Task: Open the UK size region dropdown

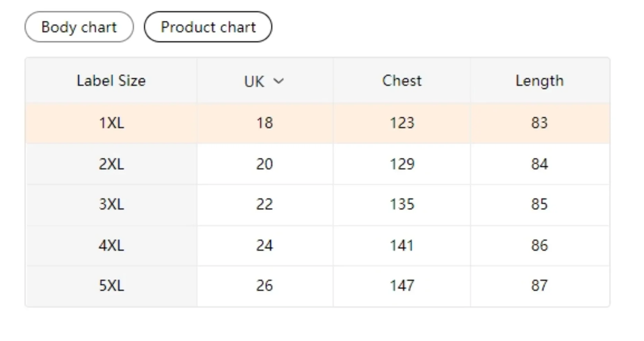Action: coord(264,81)
